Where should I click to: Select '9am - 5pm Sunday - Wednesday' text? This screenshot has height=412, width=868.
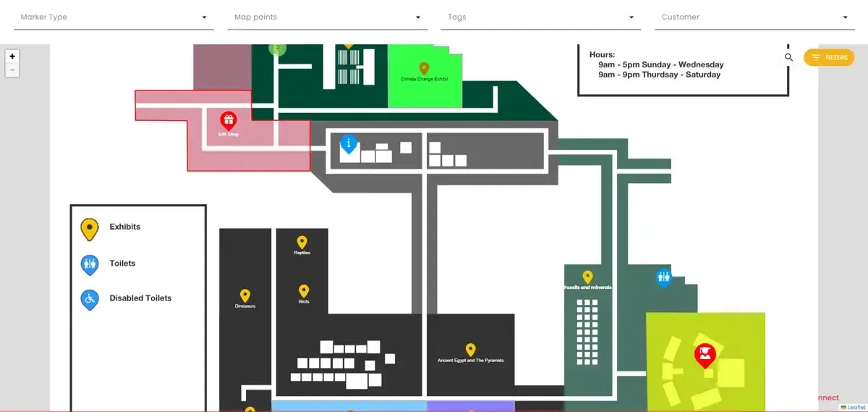(661, 64)
